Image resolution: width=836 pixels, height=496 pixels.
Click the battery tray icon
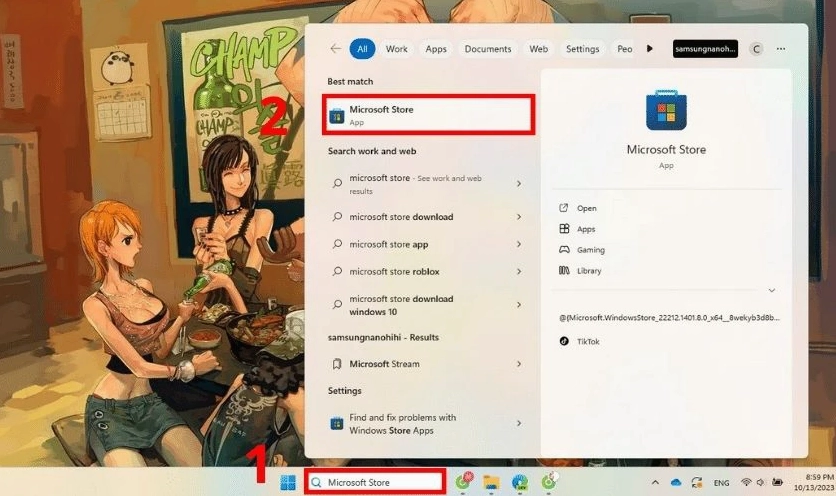point(777,482)
